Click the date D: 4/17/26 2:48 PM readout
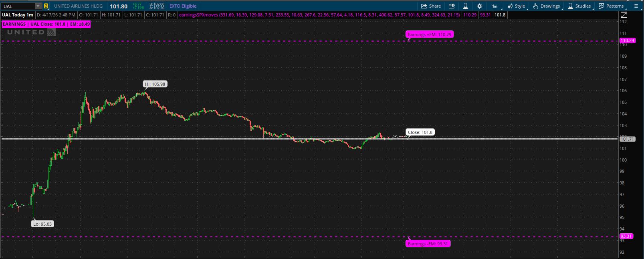The image size is (644, 259). 56,15
